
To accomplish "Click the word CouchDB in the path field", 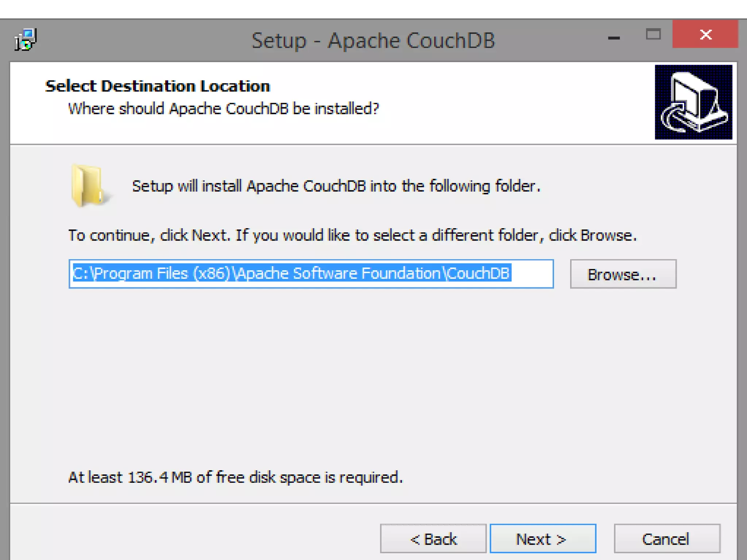I will (479, 273).
